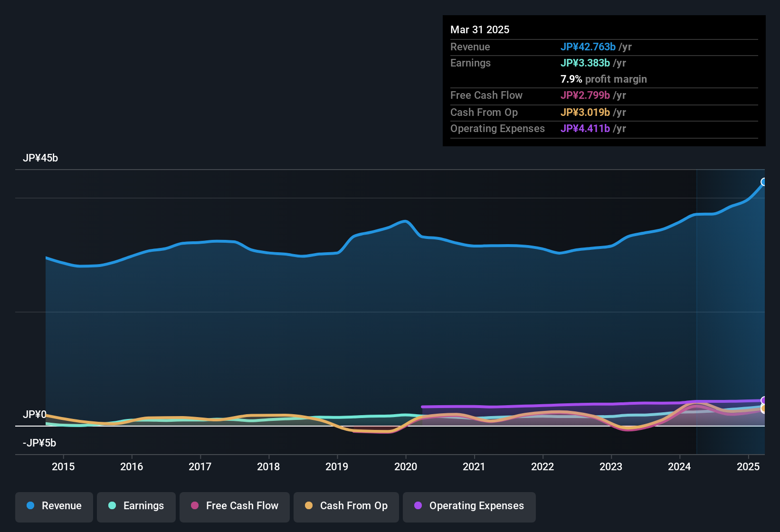
Task: Click the Mar 31 2025 tooltip date
Action: click(x=480, y=29)
